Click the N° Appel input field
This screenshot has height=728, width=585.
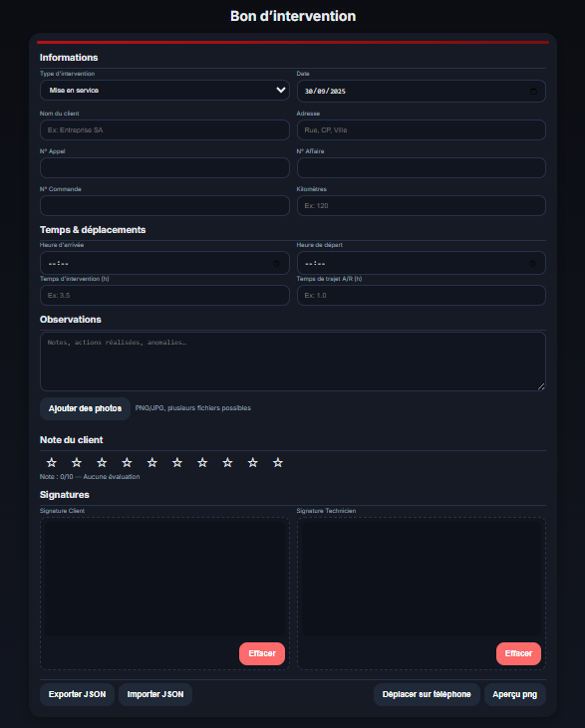165,167
